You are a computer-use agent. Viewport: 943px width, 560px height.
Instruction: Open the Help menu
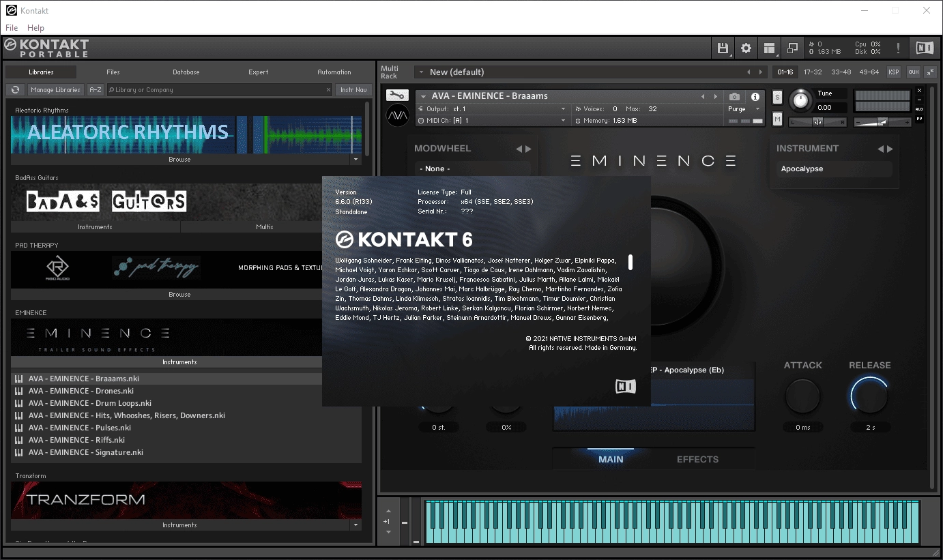tap(35, 28)
